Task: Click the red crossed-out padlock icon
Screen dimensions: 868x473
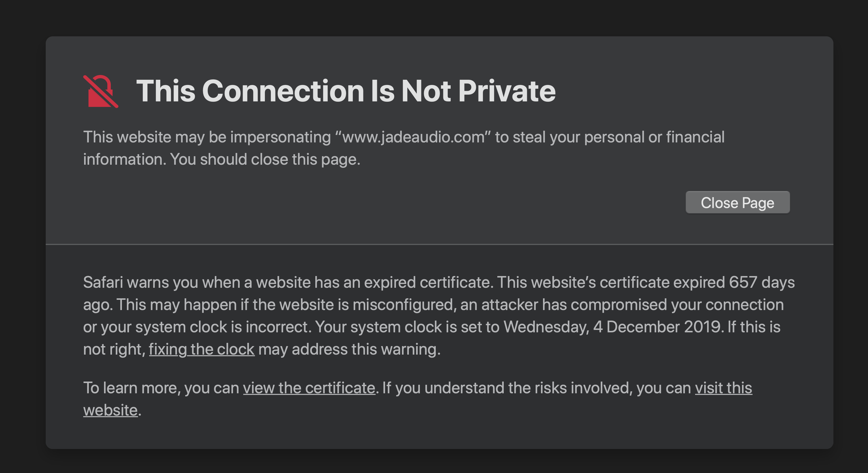Action: pos(101,91)
